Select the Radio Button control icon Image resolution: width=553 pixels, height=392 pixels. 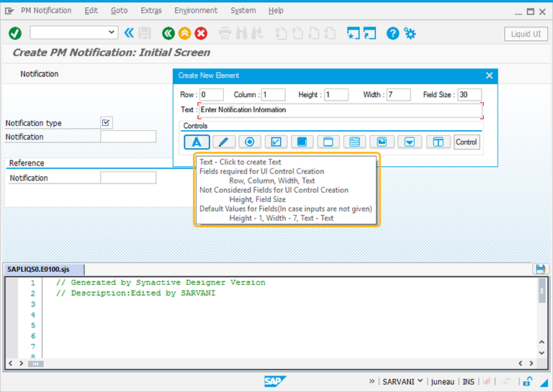(x=250, y=142)
